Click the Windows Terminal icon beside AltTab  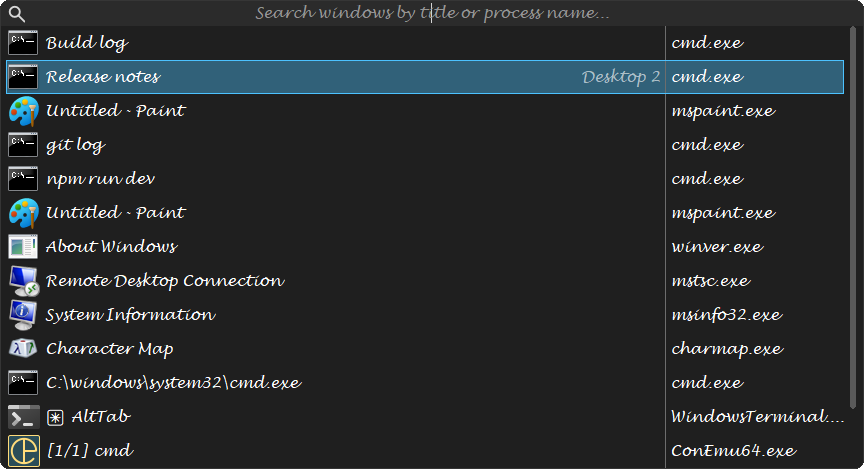pos(24,417)
